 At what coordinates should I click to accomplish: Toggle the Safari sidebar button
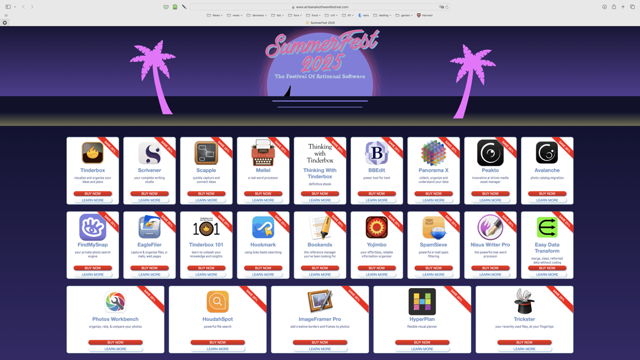point(8,7)
